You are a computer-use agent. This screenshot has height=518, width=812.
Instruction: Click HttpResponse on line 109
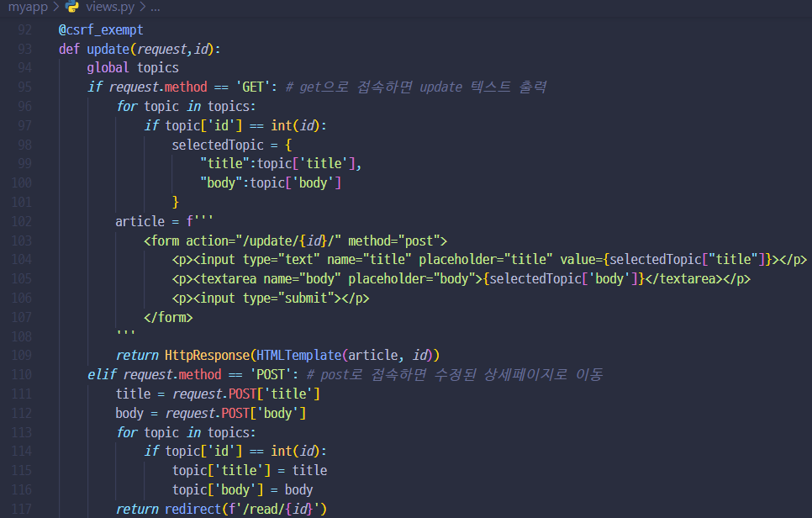207,356
